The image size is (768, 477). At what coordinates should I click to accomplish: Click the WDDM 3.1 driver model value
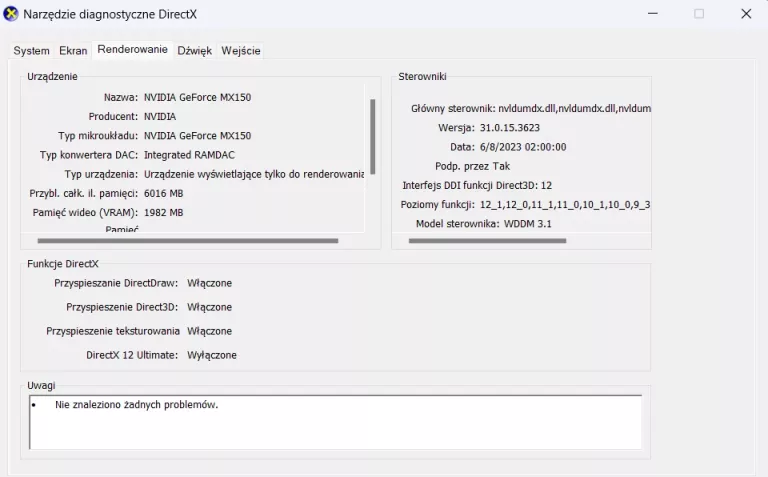(528, 224)
